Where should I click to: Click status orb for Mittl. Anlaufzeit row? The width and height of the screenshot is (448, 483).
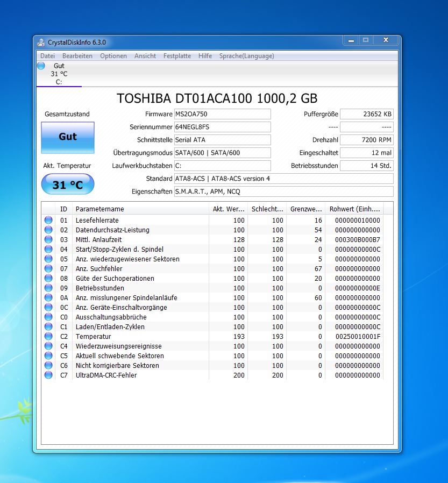[x=48, y=239]
